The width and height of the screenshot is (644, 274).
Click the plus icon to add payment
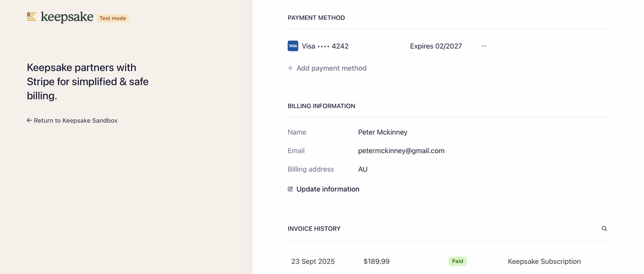pyautogui.click(x=290, y=68)
